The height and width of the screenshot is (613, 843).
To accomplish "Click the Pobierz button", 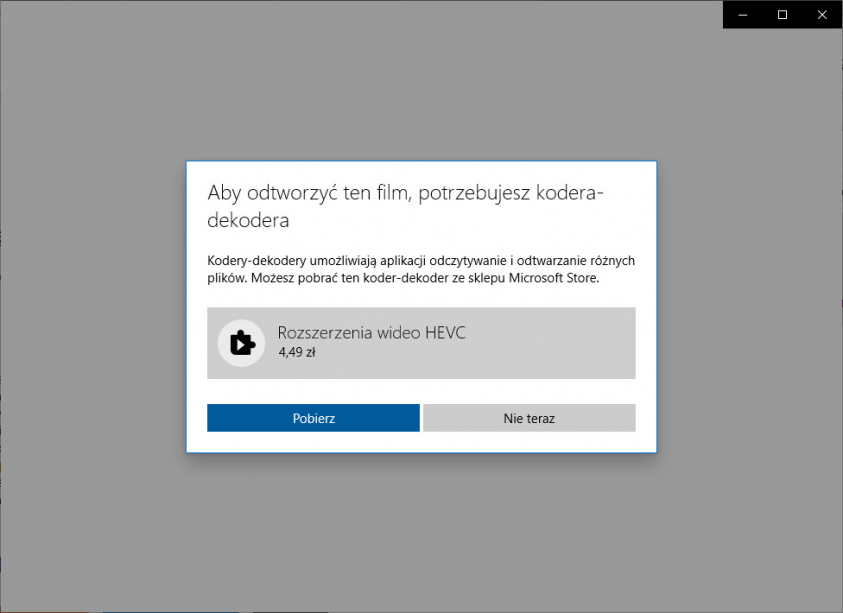I will tap(313, 418).
